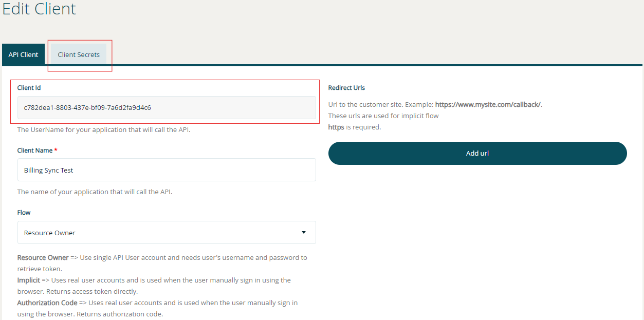Click the example callback URL link

click(x=487, y=104)
